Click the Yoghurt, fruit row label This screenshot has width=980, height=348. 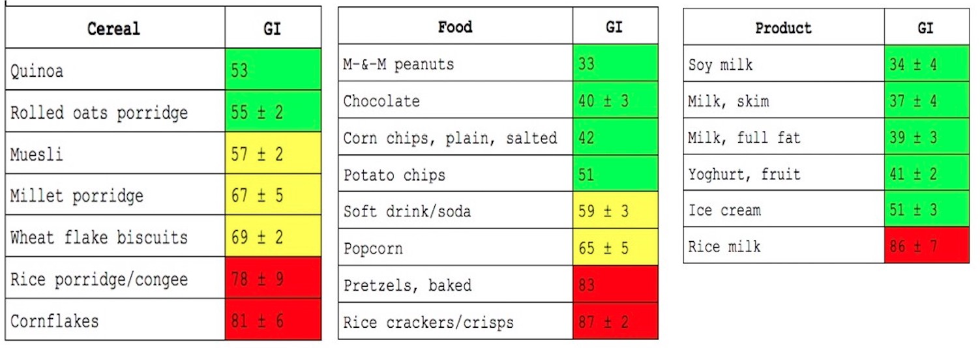coord(744,174)
